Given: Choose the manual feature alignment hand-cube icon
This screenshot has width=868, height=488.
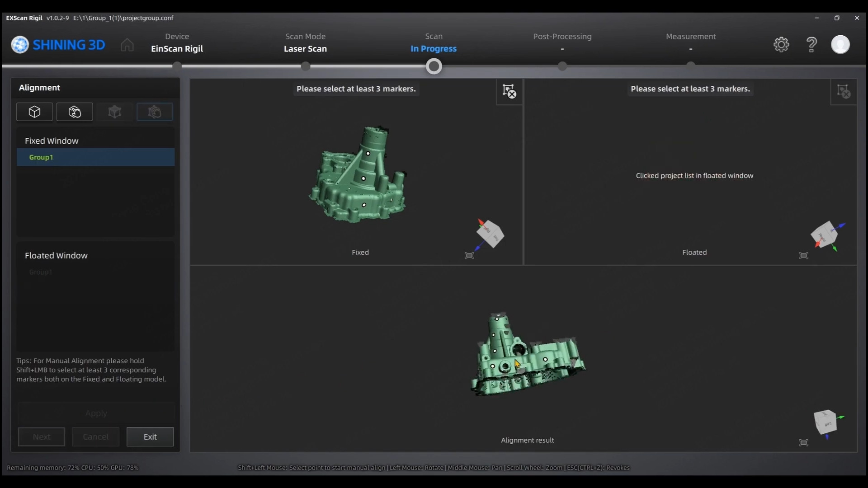Looking at the screenshot, I should click(75, 112).
